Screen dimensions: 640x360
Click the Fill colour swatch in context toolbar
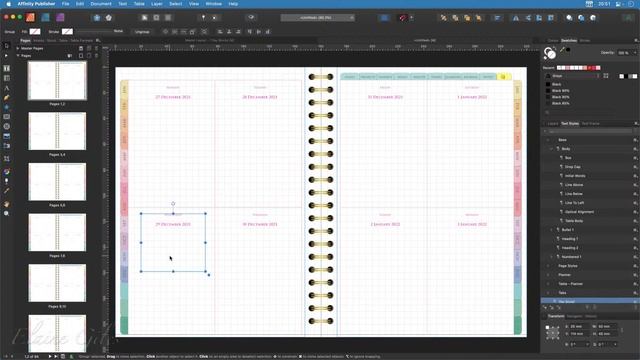pos(35,31)
